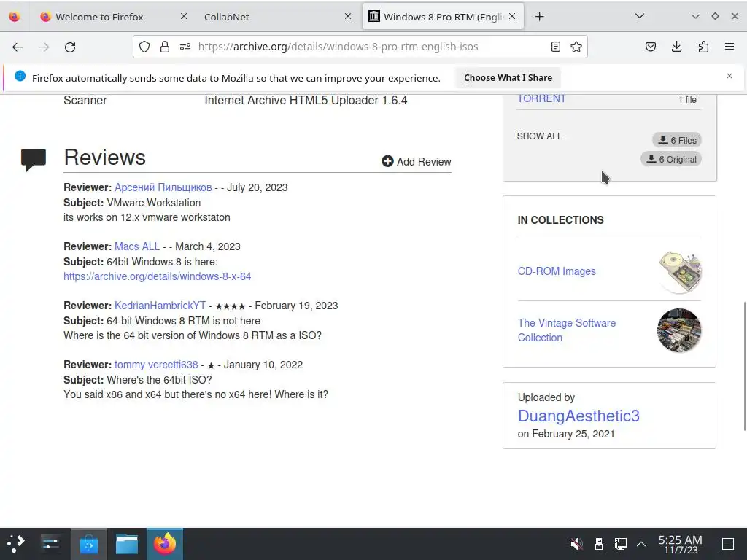
Task: Click the text 'on February 25, 2021'
Action: click(x=566, y=434)
